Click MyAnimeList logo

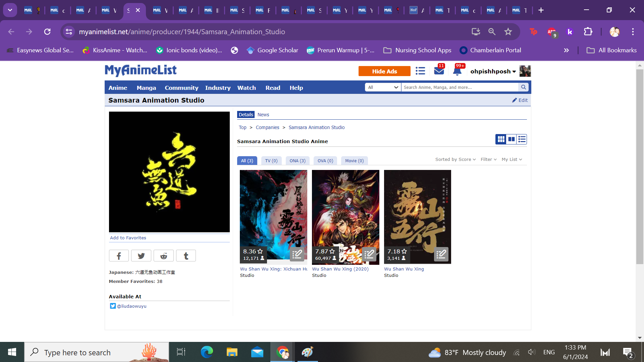click(141, 70)
